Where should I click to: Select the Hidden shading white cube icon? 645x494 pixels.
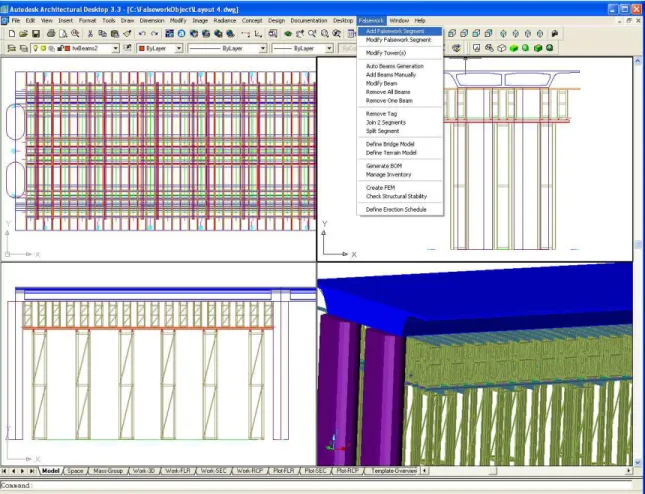coord(501,48)
